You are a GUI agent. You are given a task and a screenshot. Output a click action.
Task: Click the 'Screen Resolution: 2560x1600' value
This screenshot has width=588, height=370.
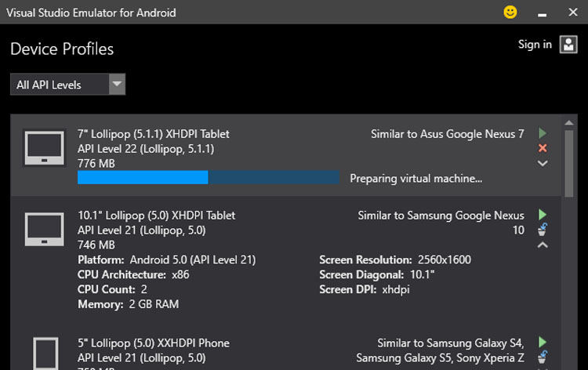pos(395,259)
